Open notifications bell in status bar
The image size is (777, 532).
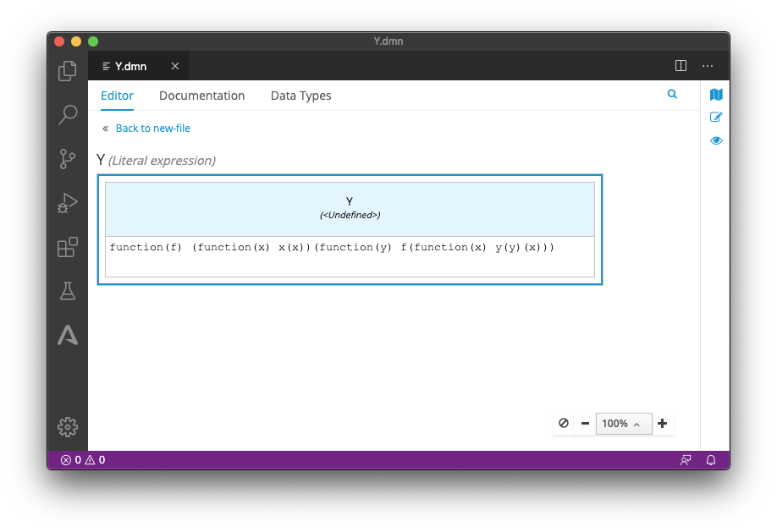tap(711, 460)
